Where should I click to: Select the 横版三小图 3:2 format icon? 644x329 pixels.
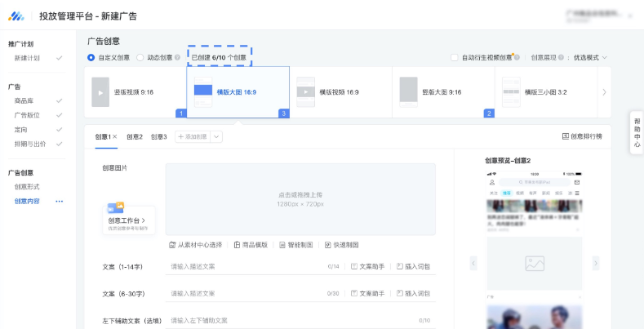511,91
